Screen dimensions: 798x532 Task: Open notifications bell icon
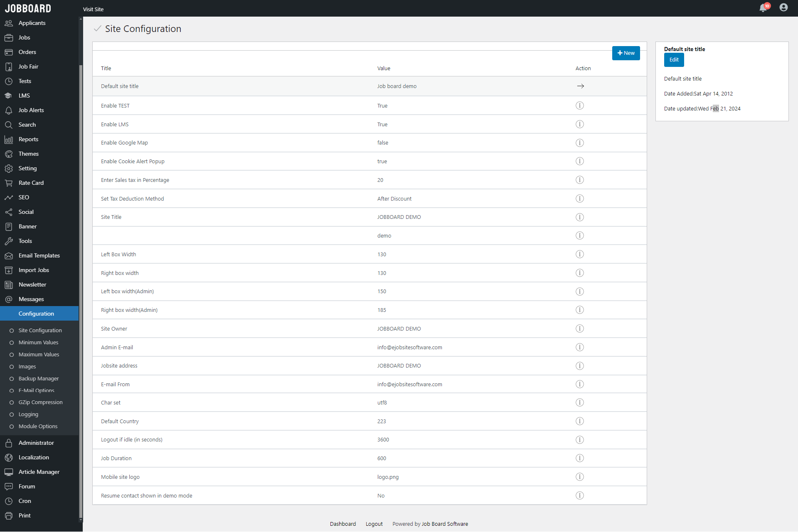click(x=763, y=8)
